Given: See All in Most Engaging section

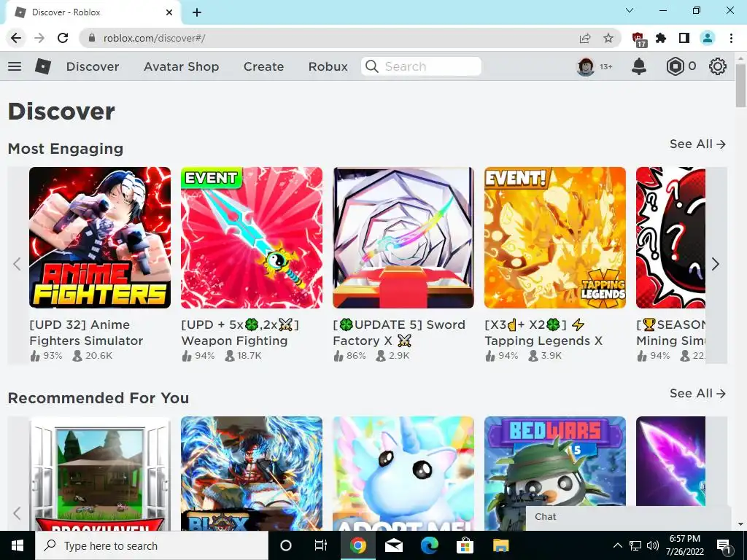Looking at the screenshot, I should 697,144.
